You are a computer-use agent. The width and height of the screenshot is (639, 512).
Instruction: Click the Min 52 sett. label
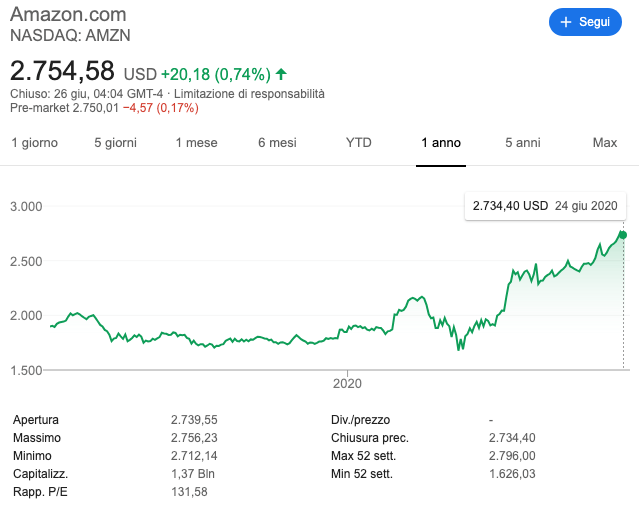(361, 474)
